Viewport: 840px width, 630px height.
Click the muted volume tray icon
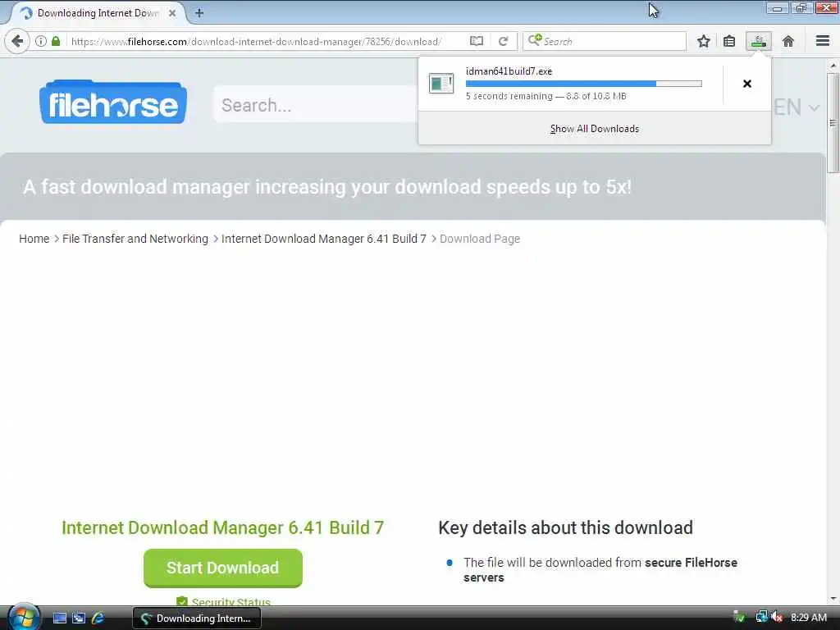(x=778, y=618)
